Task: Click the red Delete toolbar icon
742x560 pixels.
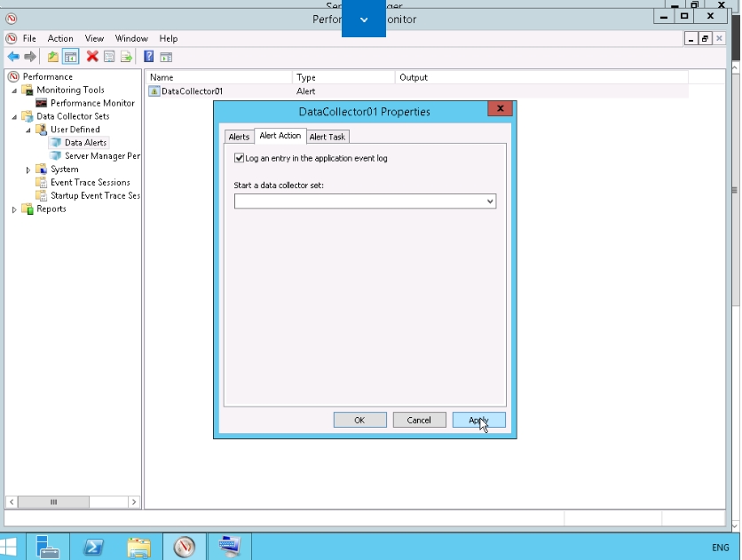Action: click(x=92, y=57)
